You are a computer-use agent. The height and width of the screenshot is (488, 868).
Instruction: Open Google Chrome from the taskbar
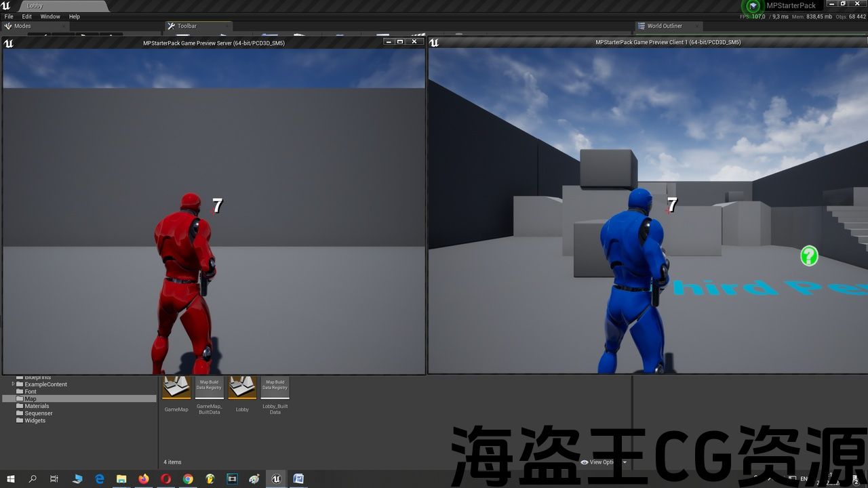(188, 479)
